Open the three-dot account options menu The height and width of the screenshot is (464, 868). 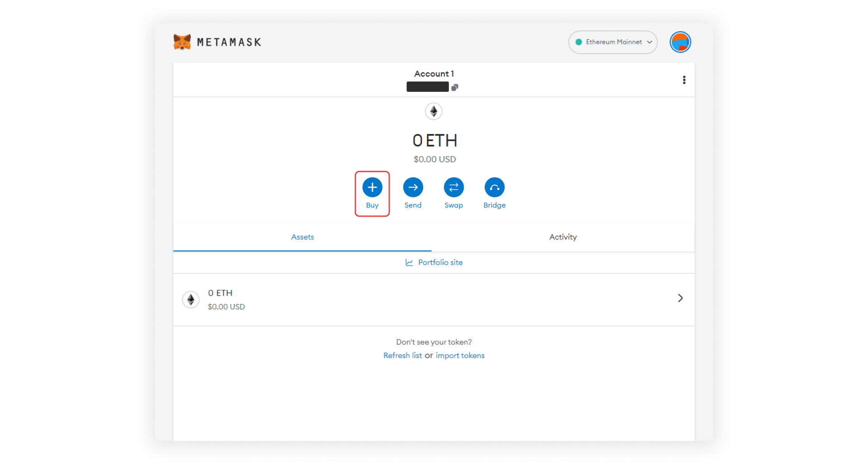click(x=684, y=80)
